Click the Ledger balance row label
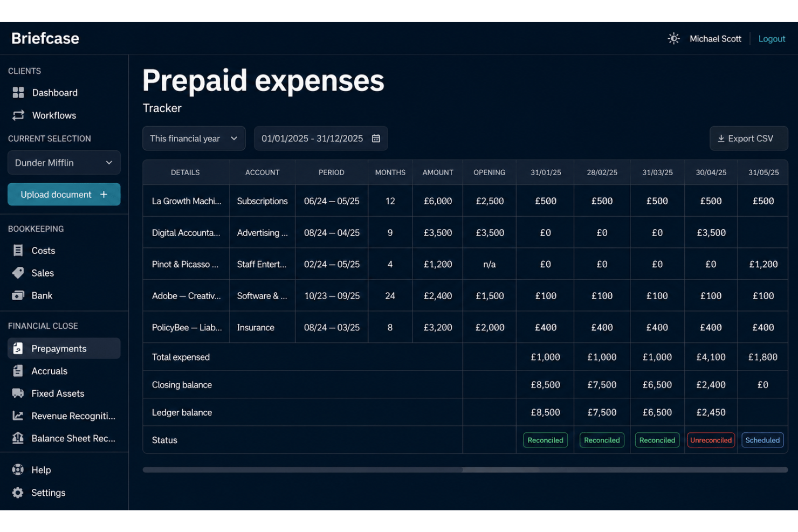This screenshot has height=532, width=798. tap(182, 412)
